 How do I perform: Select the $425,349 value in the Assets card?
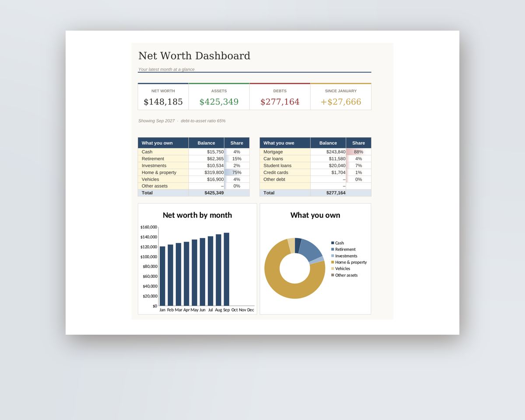(x=219, y=102)
